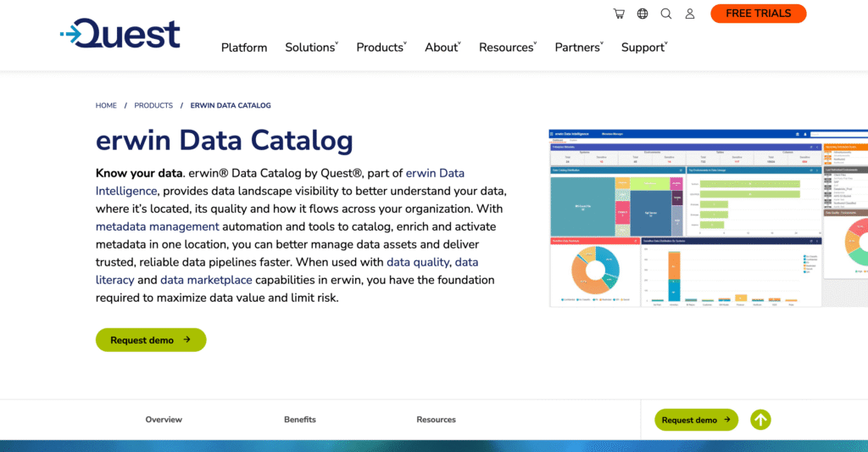This screenshot has height=452, width=868.
Task: Open the data marketplace link
Action: pos(206,280)
